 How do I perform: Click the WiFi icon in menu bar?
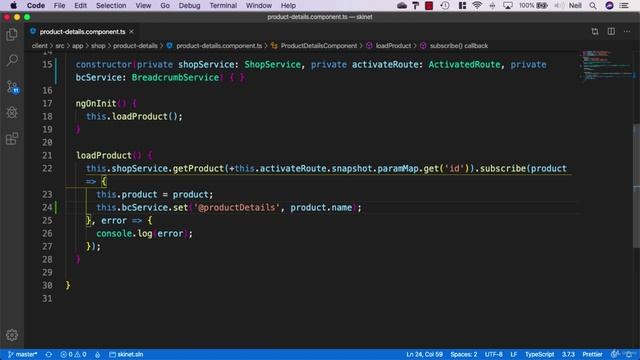477,5
